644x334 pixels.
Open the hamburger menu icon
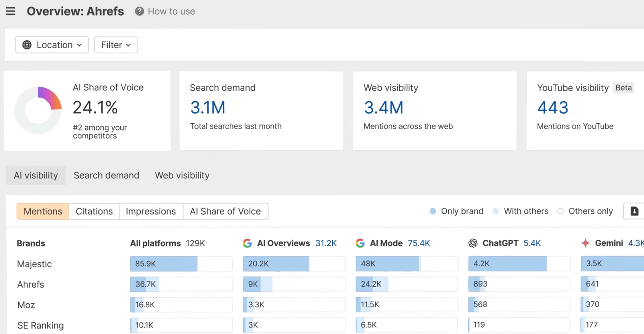click(11, 11)
